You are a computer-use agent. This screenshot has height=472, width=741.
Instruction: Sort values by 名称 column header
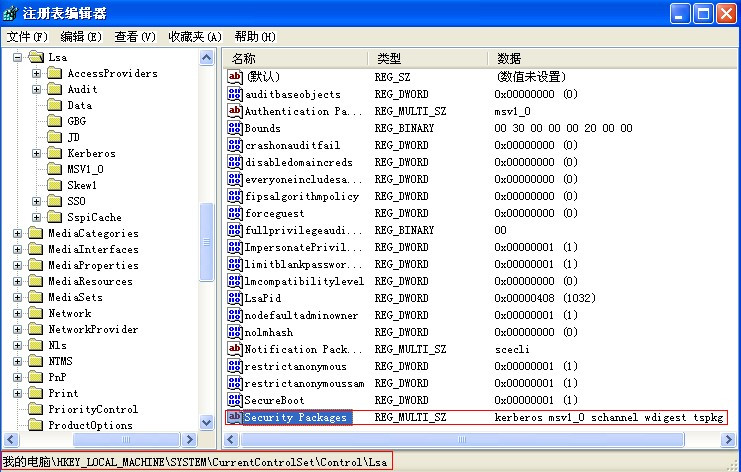click(x=295, y=59)
